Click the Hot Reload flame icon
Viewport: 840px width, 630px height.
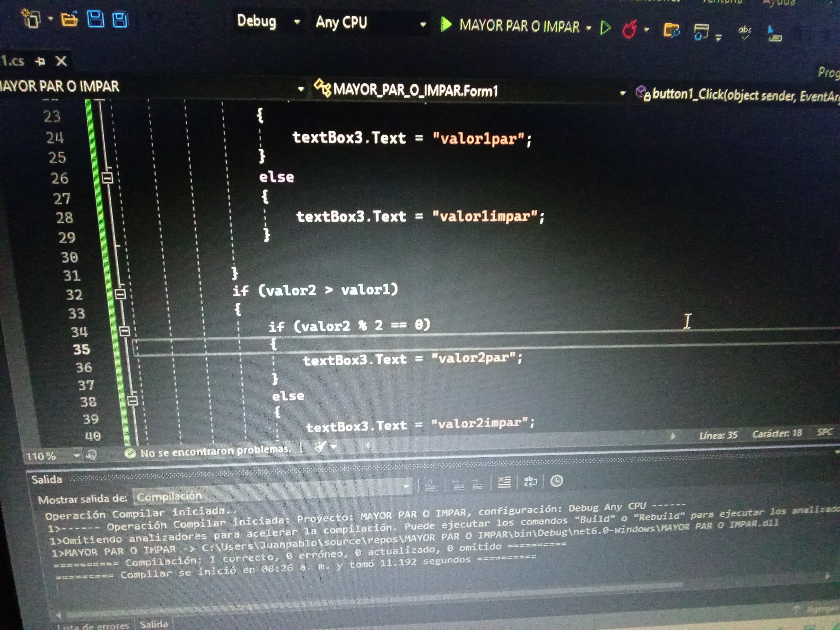tap(629, 29)
